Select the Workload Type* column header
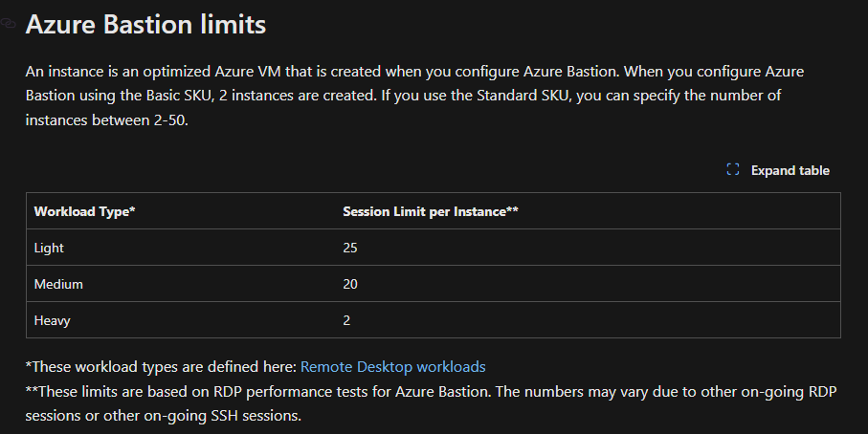The image size is (868, 434). coord(85,211)
